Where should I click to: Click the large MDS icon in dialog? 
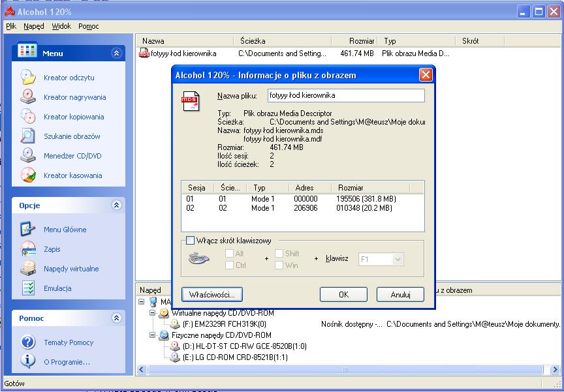pyautogui.click(x=191, y=101)
